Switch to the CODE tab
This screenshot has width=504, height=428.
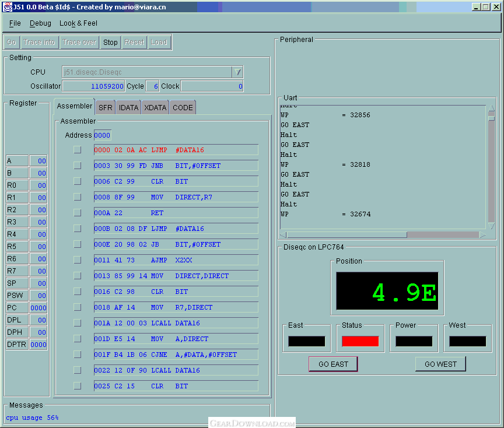coord(183,108)
